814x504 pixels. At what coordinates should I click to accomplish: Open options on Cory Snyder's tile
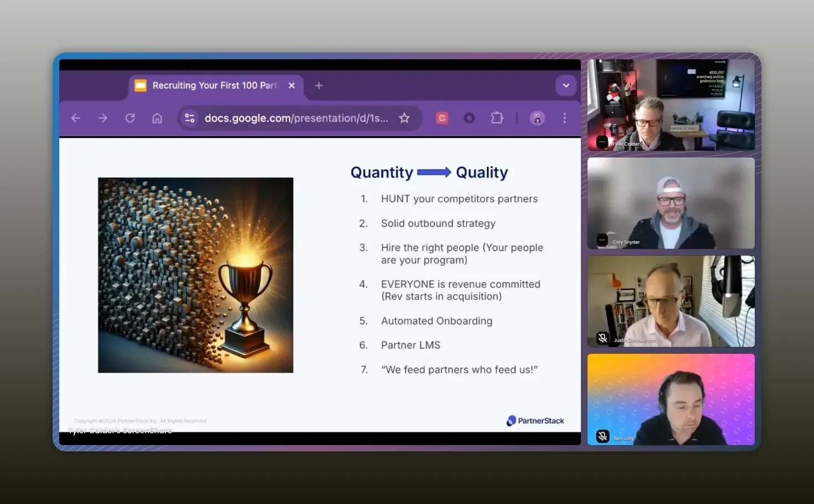click(x=601, y=239)
